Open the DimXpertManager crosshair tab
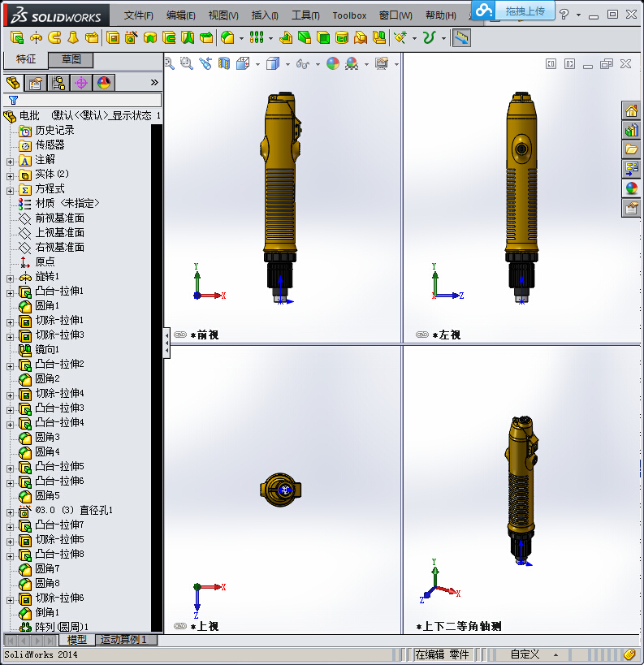644x665 pixels. (81, 82)
